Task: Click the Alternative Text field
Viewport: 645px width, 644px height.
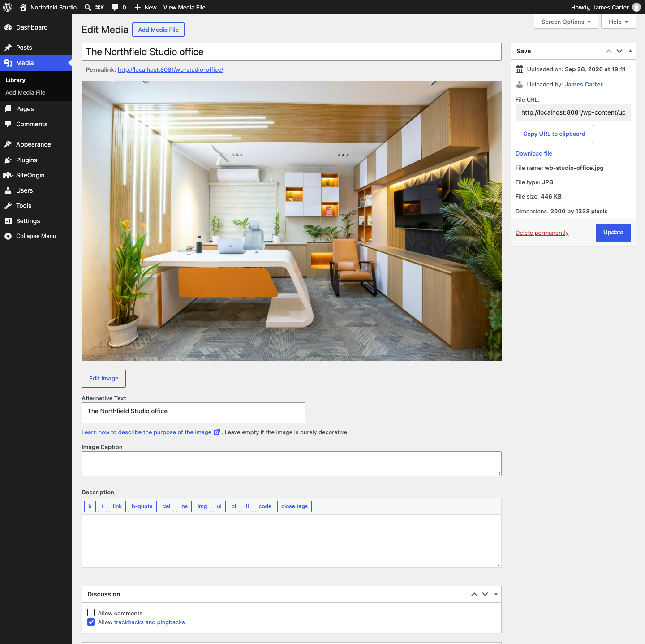Action: coord(193,413)
